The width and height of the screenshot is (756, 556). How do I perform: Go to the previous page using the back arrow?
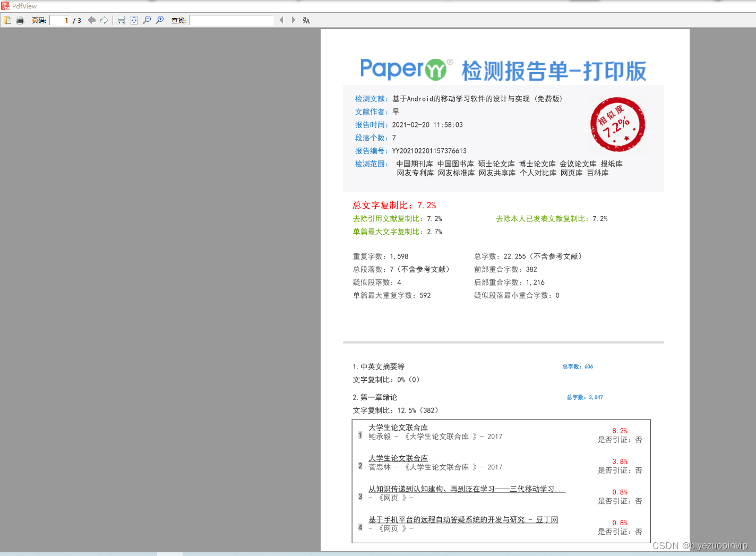pos(91,20)
